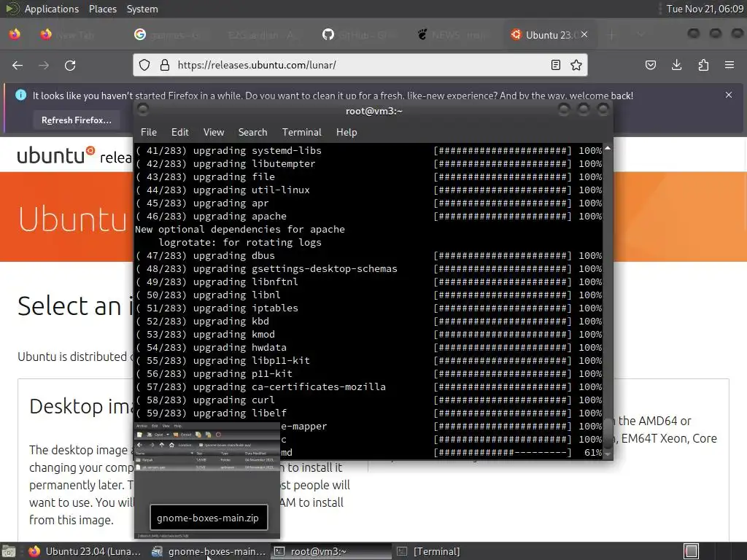Click terminal scrollbar up arrow
Image resolution: width=747 pixels, height=560 pixels.
point(608,149)
